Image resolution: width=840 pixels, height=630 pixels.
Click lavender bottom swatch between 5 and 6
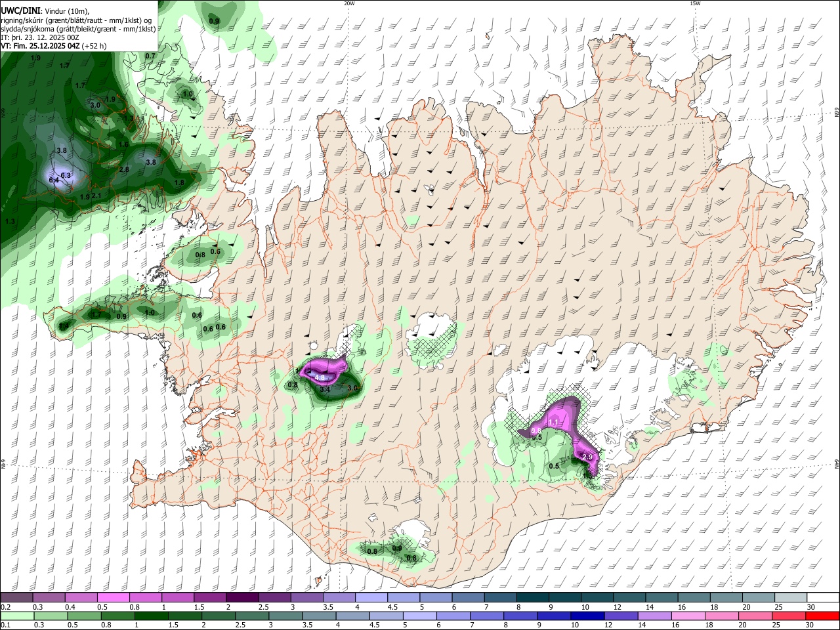pyautogui.click(x=419, y=616)
